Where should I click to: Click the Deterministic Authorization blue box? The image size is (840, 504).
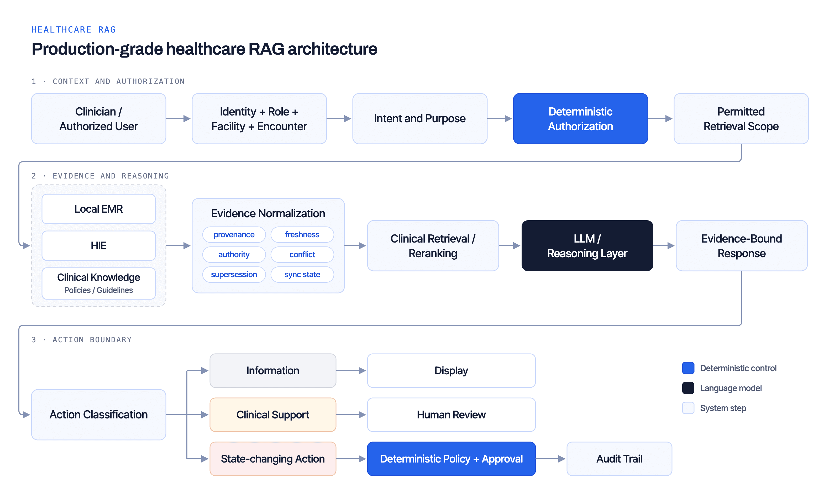point(580,119)
